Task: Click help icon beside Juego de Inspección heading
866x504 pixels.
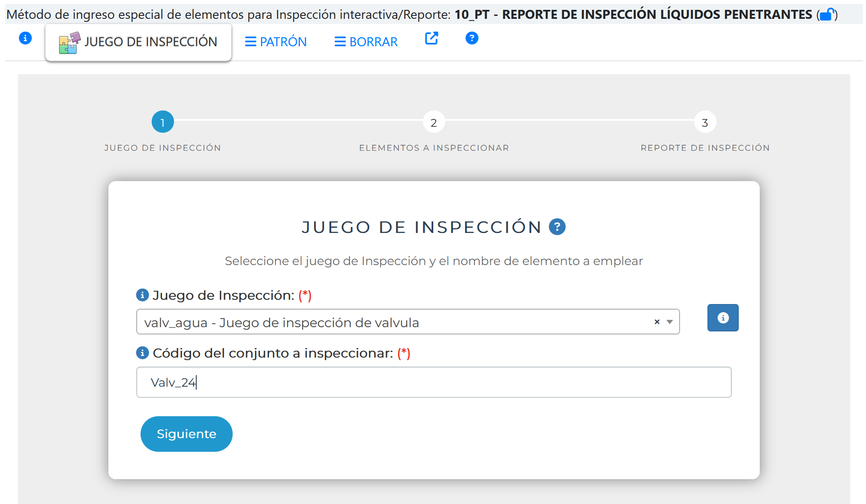Action: [x=557, y=227]
